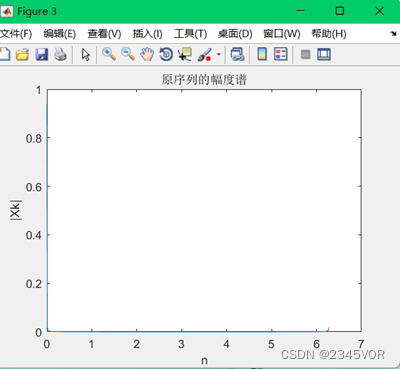The height and width of the screenshot is (369, 400).
Task: Click the Hide Plot Tools icon
Action: tap(305, 54)
